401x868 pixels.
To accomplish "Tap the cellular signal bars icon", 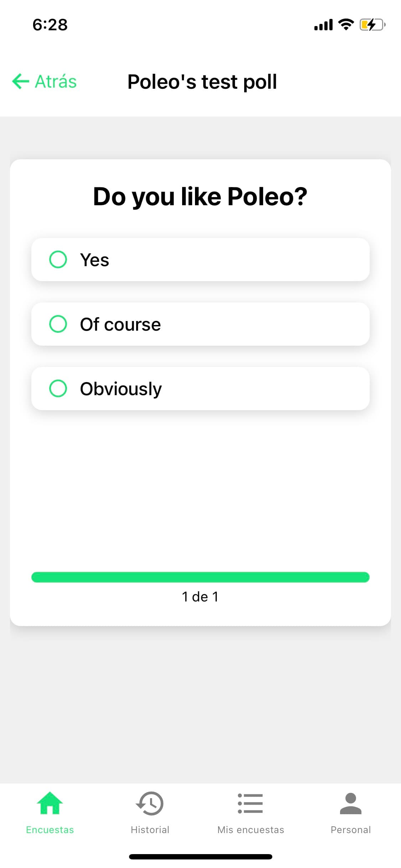I will click(323, 25).
